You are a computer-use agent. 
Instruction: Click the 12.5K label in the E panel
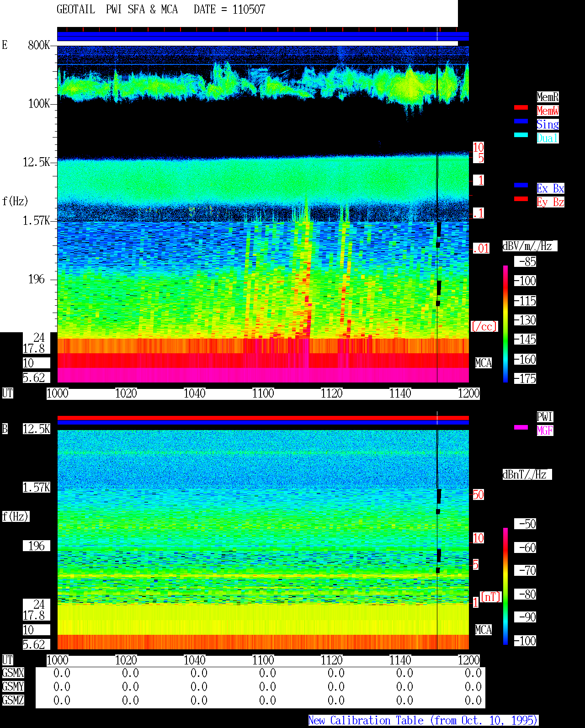(37, 162)
